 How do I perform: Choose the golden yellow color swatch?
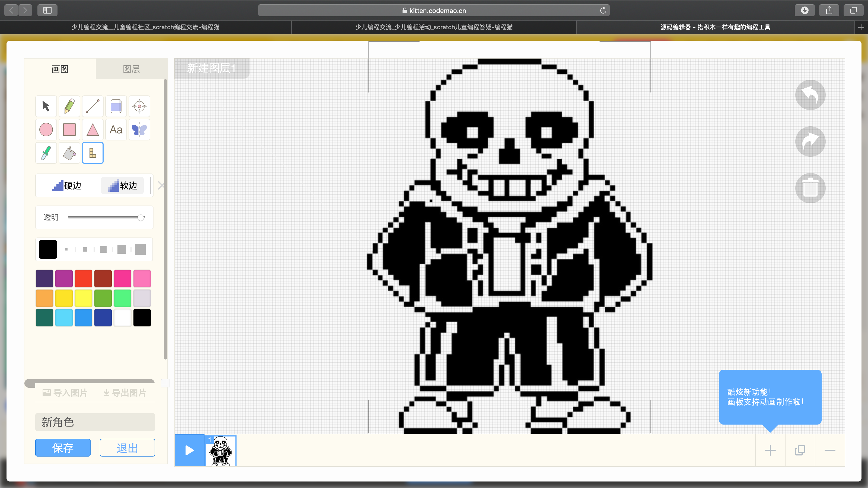[64, 298]
